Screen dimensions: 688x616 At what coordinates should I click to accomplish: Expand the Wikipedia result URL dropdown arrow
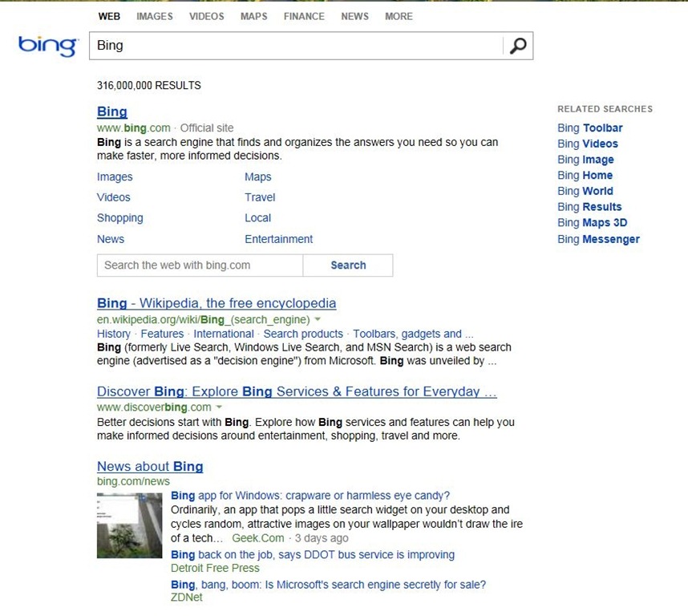(318, 319)
